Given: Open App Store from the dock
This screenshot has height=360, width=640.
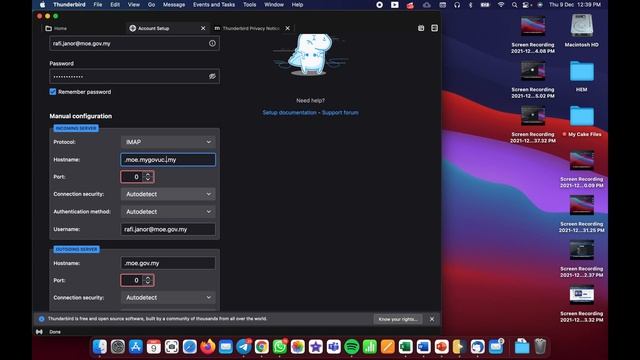Looking at the screenshot, I should point(136,347).
